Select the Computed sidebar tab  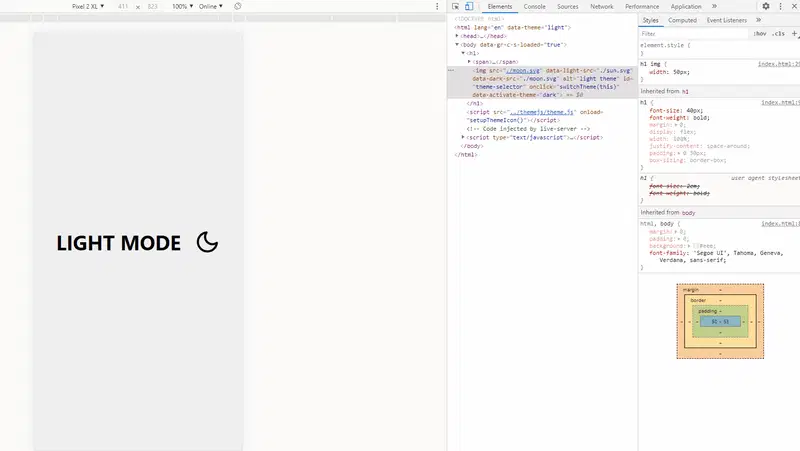pyautogui.click(x=682, y=20)
